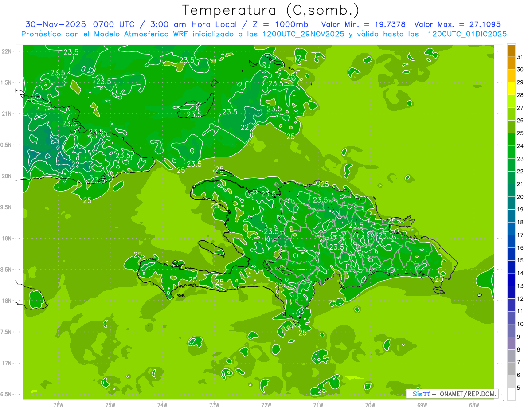The height and width of the screenshot is (411, 532).
Task: Click the color scale label '9'
Action: pyautogui.click(x=519, y=337)
